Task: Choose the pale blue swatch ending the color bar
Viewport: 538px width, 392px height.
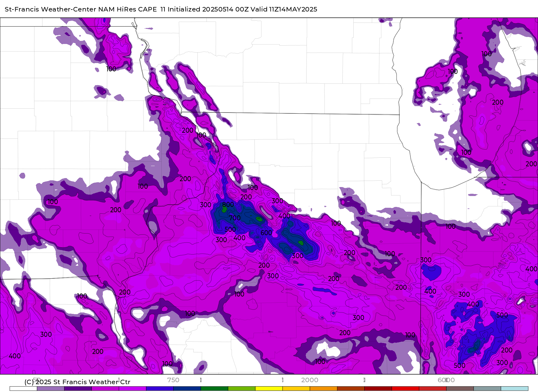Action: click(514, 389)
